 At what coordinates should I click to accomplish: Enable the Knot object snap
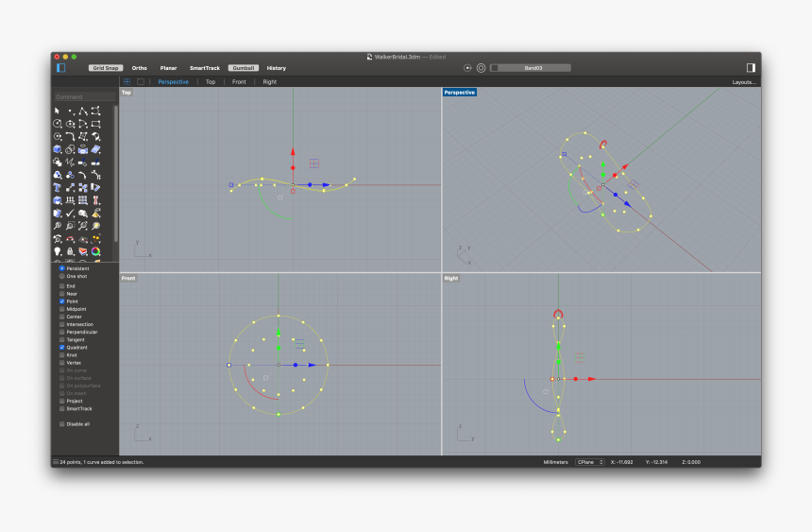click(x=61, y=355)
